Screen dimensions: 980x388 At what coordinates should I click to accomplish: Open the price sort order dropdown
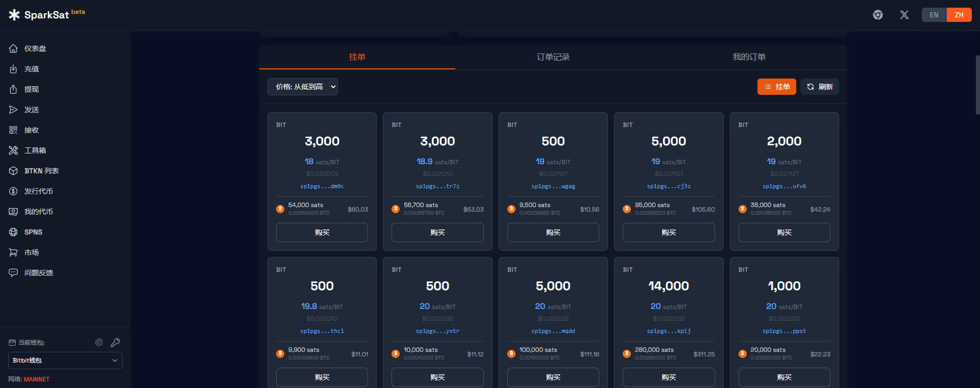(x=302, y=87)
